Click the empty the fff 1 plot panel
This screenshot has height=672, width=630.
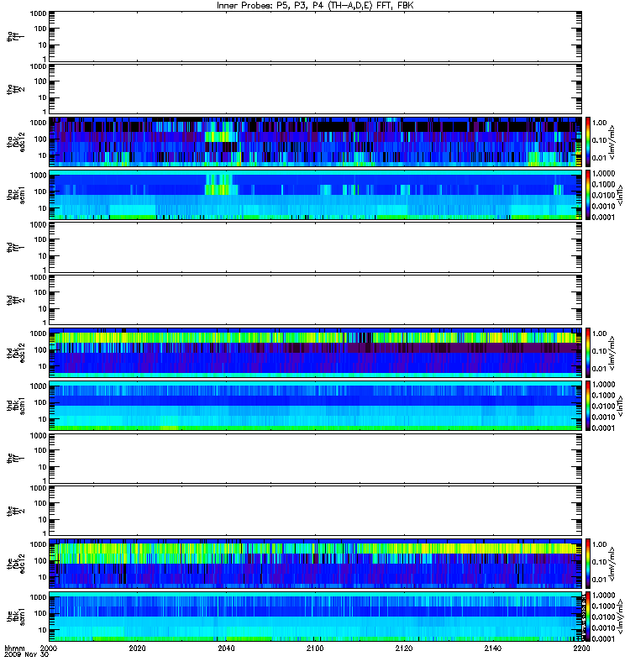tap(316, 459)
